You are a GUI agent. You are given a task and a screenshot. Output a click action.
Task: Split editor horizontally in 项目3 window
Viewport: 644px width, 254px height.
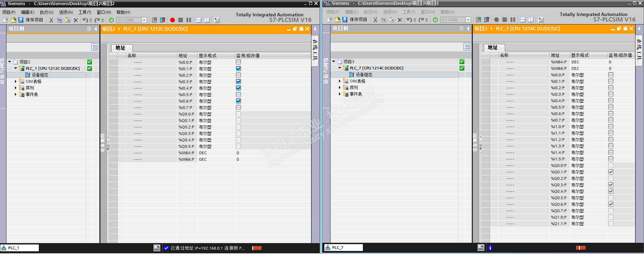pos(522,20)
